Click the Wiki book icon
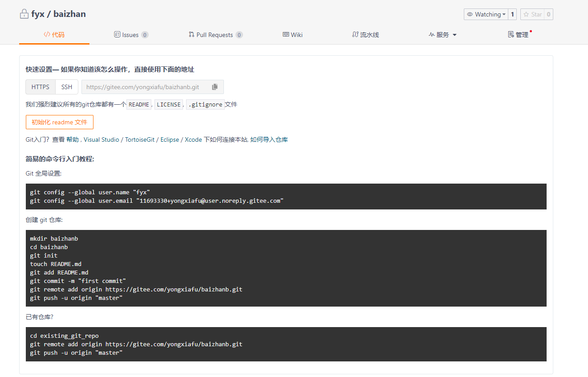This screenshot has height=377, width=588. pos(286,34)
